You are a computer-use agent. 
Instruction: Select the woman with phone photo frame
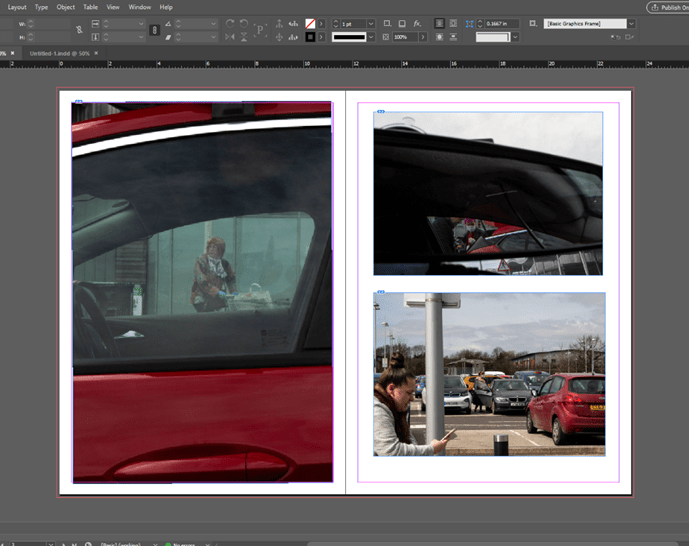click(x=489, y=375)
